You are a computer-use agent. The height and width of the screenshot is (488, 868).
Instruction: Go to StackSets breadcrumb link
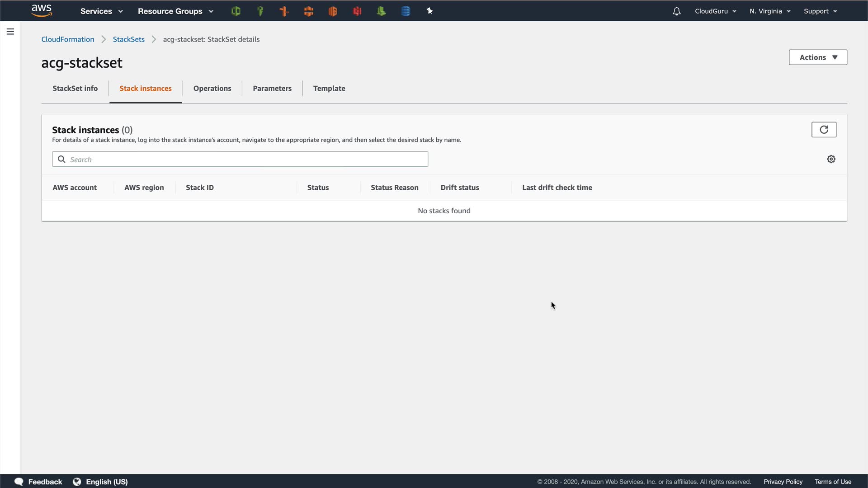pos(128,39)
